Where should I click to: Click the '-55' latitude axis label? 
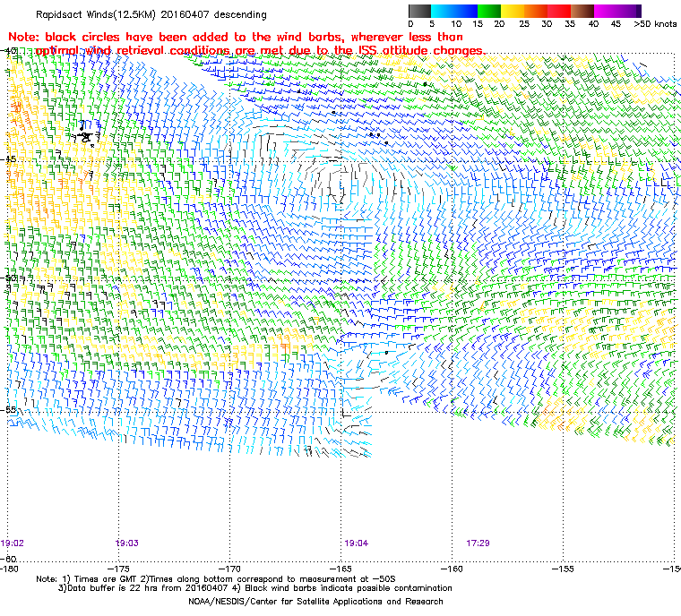(9, 409)
